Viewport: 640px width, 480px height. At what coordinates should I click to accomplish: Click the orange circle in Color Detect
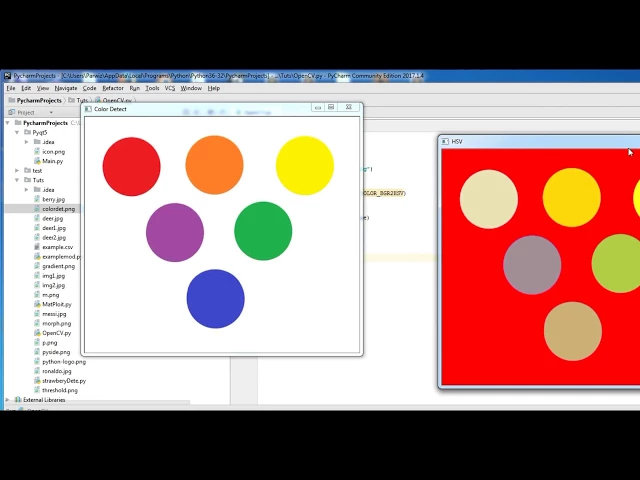click(x=214, y=165)
